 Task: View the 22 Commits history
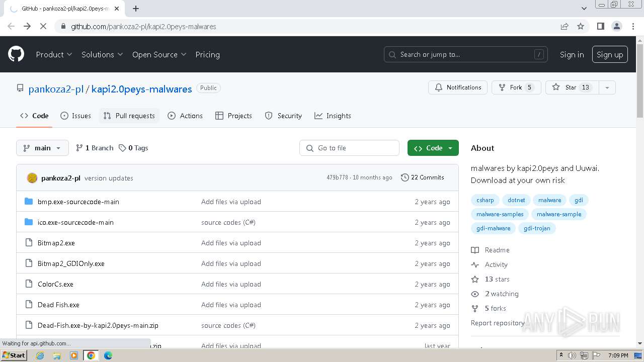[x=423, y=177]
